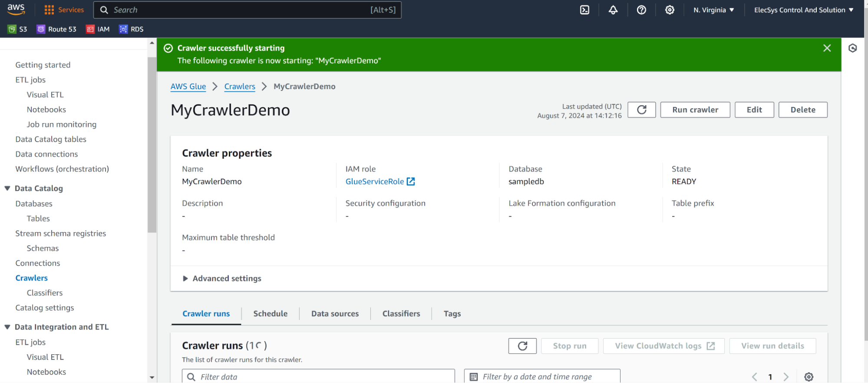Collapse the Data Catalog nav section

coord(7,188)
